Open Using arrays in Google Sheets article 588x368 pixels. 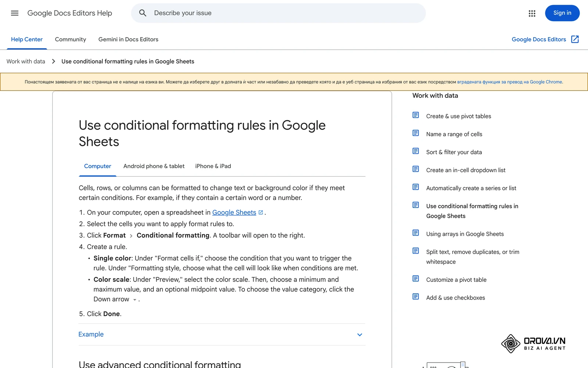tap(465, 234)
